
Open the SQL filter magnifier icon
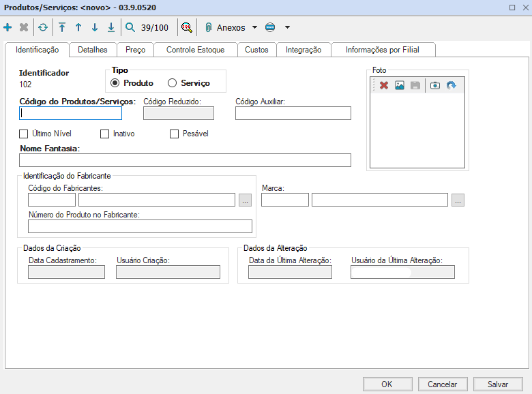point(186,28)
